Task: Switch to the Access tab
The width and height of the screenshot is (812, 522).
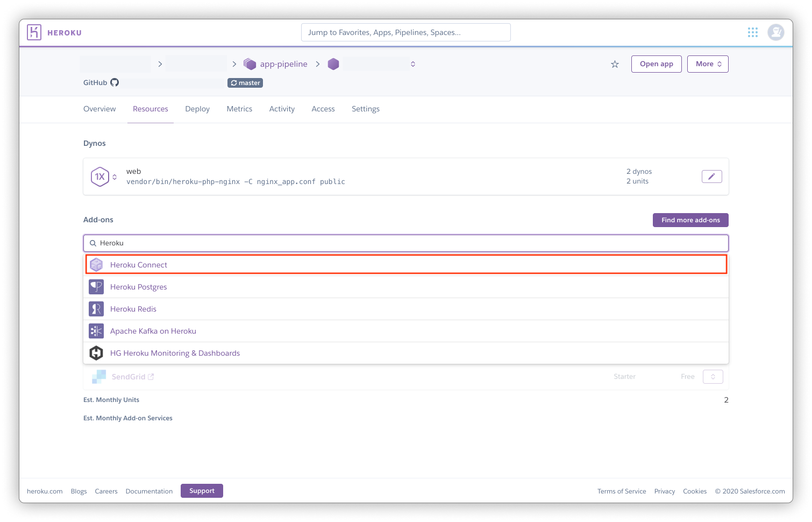Action: (x=323, y=109)
